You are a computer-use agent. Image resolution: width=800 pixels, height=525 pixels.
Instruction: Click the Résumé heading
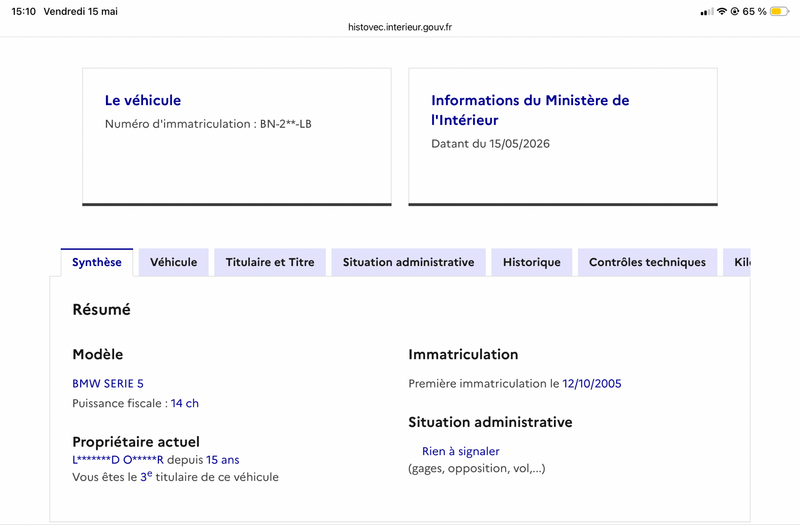click(102, 309)
